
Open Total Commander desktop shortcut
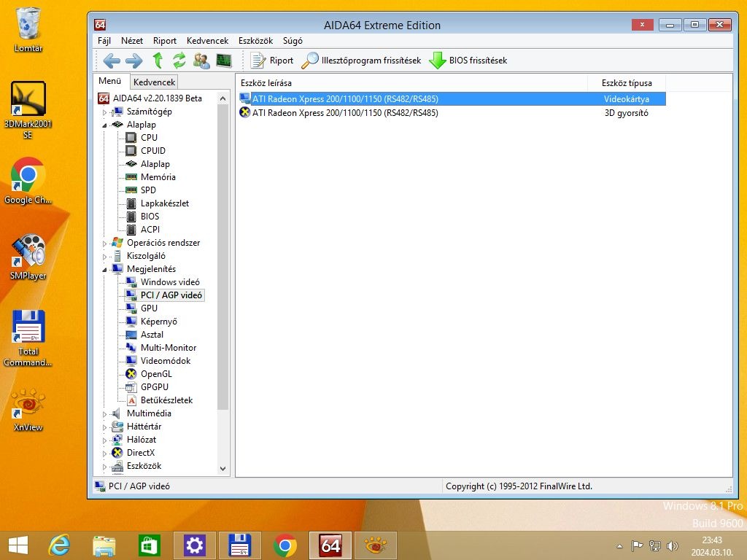click(x=28, y=338)
